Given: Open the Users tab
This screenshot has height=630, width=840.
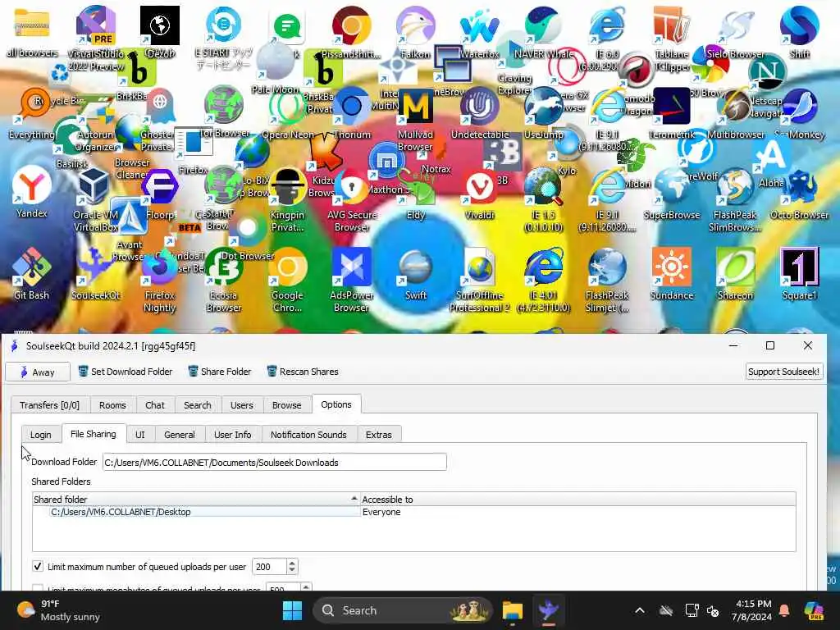Looking at the screenshot, I should [242, 405].
